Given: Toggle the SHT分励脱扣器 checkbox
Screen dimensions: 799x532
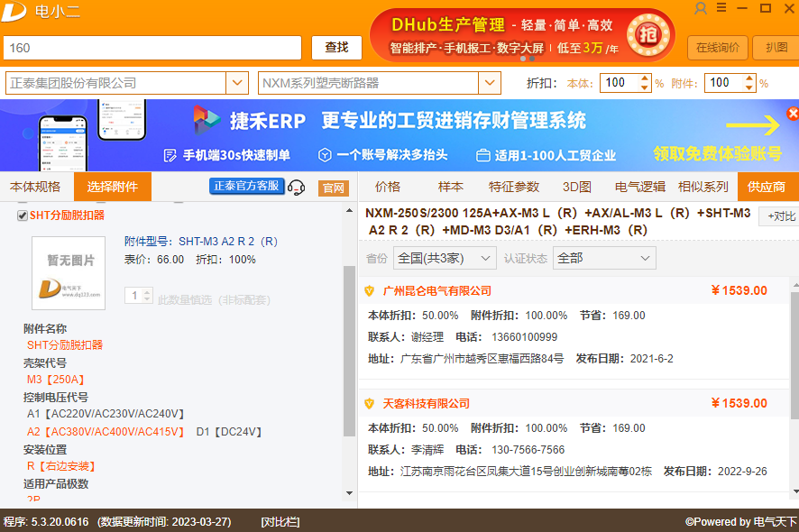Looking at the screenshot, I should [x=22, y=216].
